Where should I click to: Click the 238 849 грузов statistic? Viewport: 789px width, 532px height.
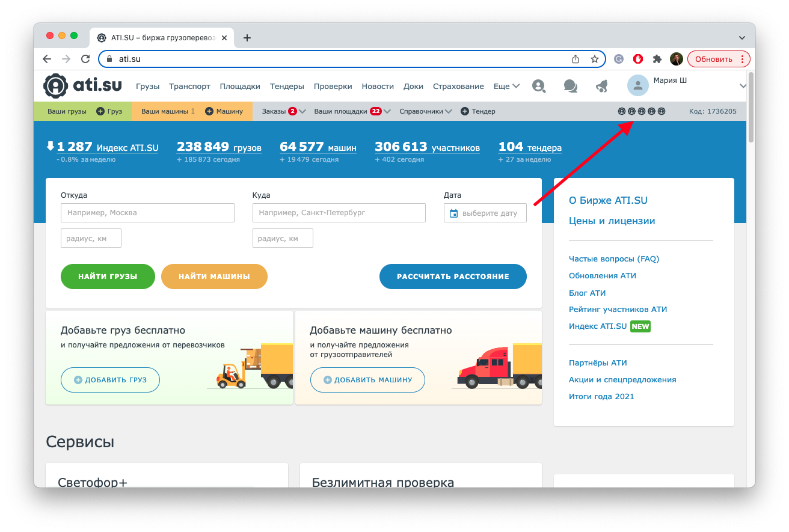(x=219, y=147)
